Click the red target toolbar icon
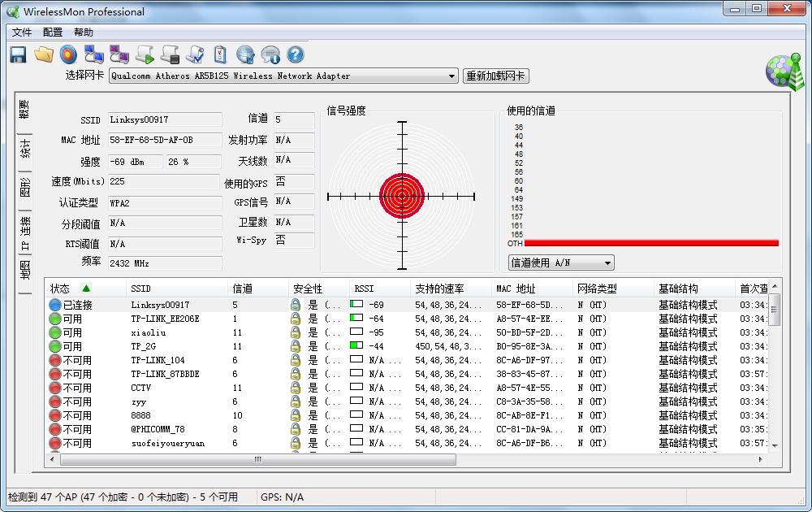This screenshot has height=512, width=812. coord(68,54)
